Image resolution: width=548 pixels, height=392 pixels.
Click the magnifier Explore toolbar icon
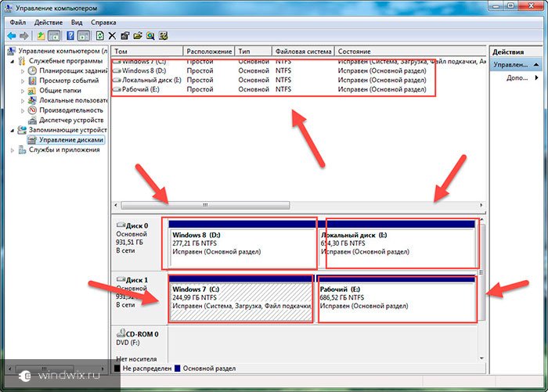[x=150, y=36]
